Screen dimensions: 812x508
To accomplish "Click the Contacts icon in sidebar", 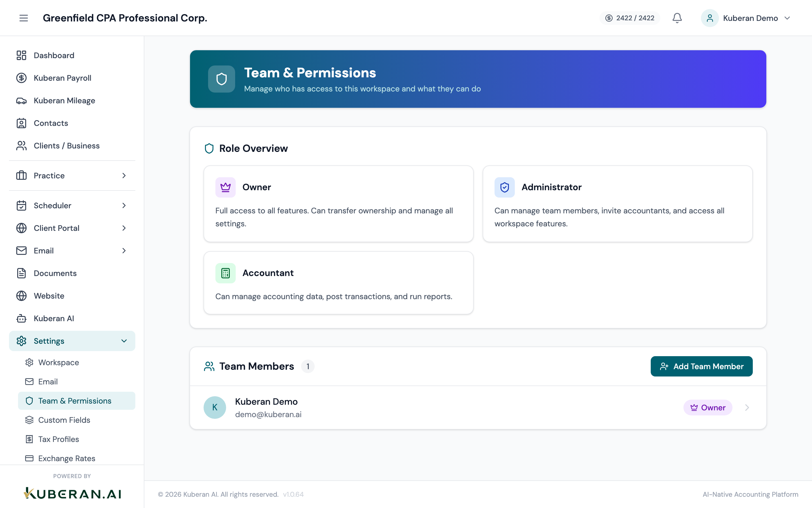I will (x=21, y=123).
